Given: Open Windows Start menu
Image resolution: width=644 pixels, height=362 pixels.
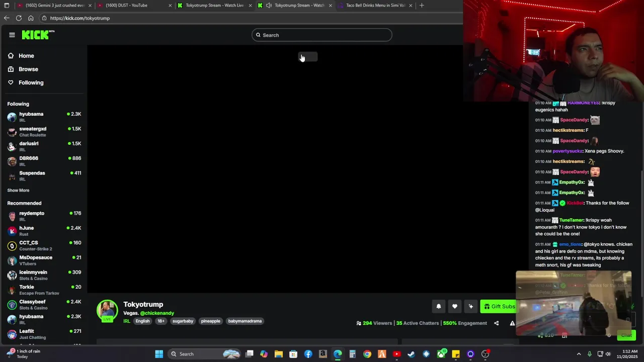Looking at the screenshot, I should point(159,354).
